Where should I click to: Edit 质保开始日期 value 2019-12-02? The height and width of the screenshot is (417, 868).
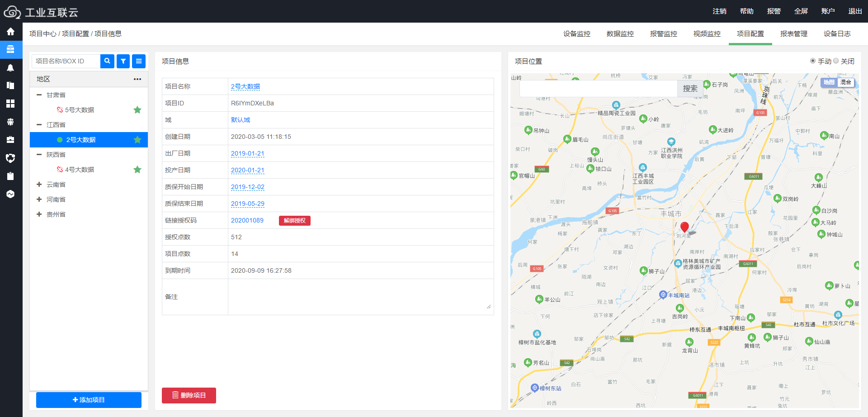(x=248, y=187)
